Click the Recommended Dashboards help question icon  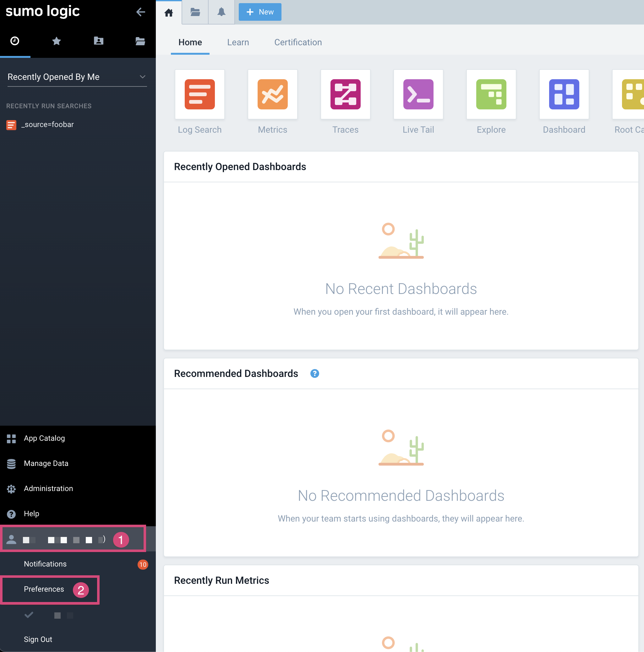(x=314, y=373)
